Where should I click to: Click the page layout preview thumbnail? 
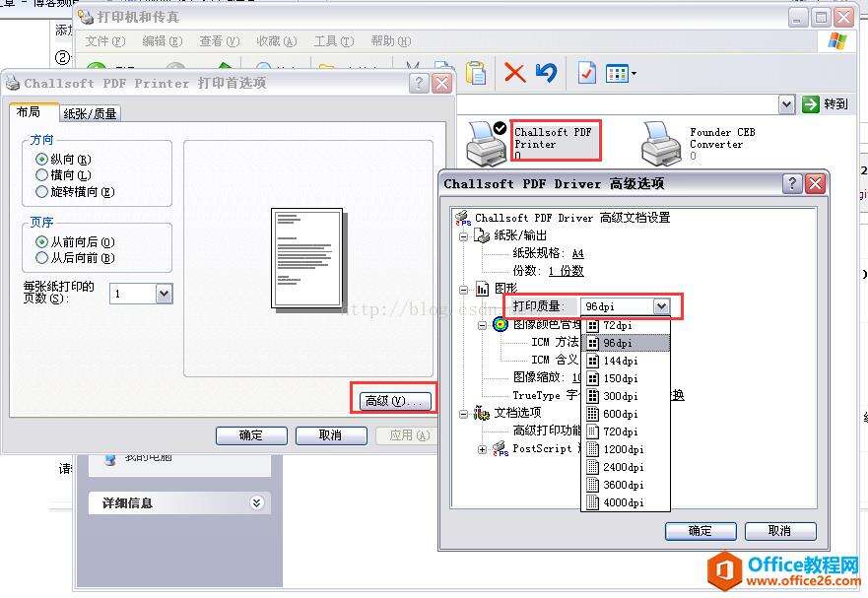tap(307, 258)
